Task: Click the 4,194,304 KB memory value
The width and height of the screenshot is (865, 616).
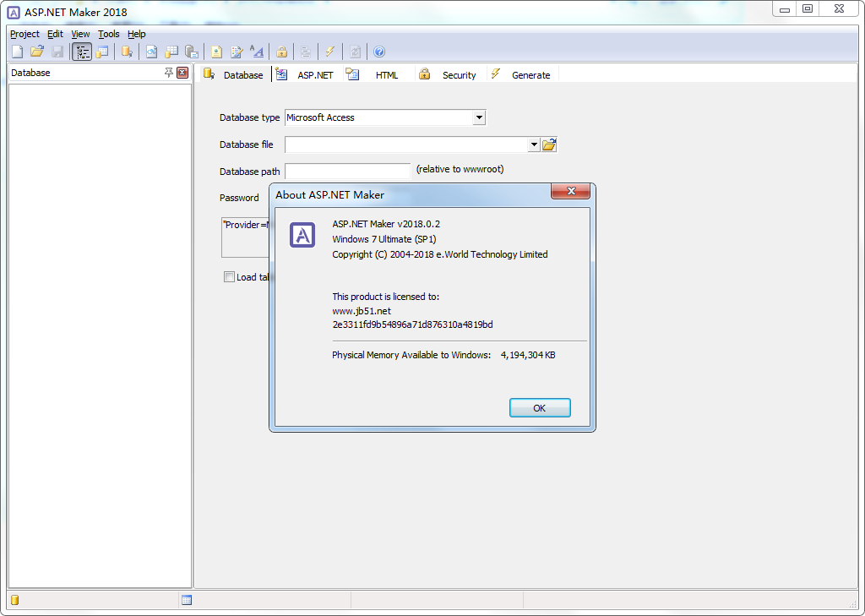Action: click(x=528, y=355)
